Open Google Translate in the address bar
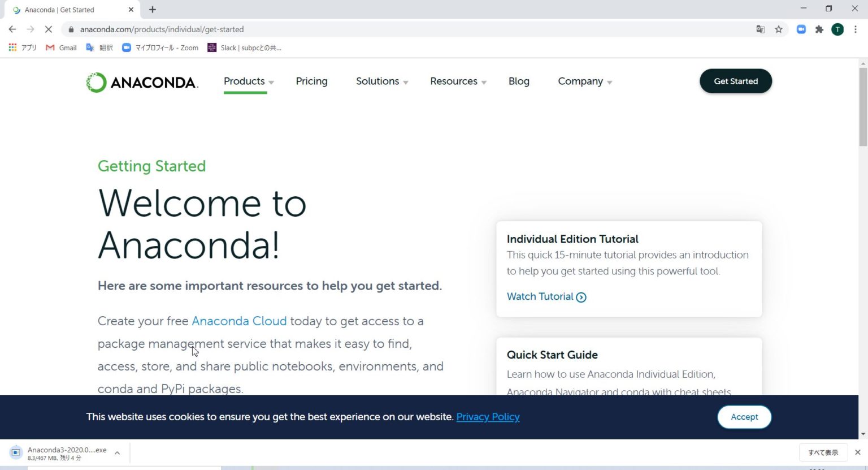 pyautogui.click(x=760, y=29)
